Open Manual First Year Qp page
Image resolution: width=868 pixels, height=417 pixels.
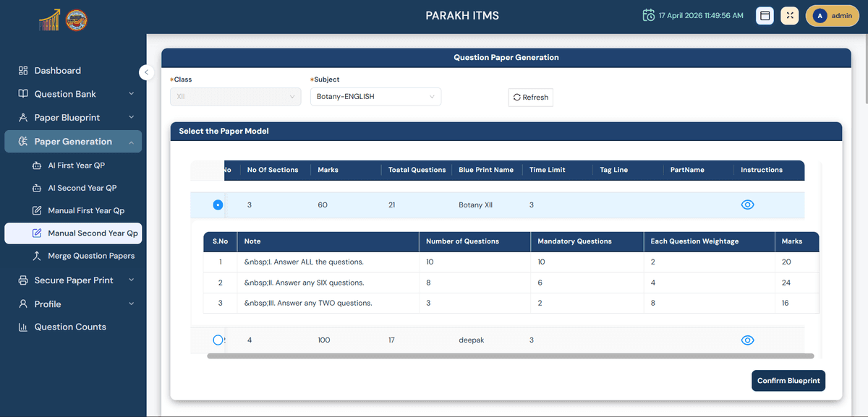pos(85,211)
